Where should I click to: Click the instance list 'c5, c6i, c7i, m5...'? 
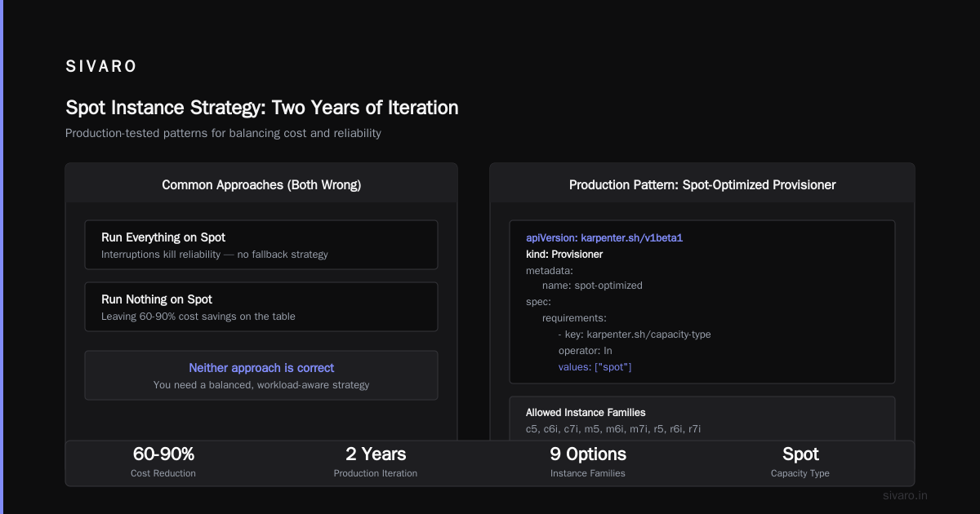613,428
